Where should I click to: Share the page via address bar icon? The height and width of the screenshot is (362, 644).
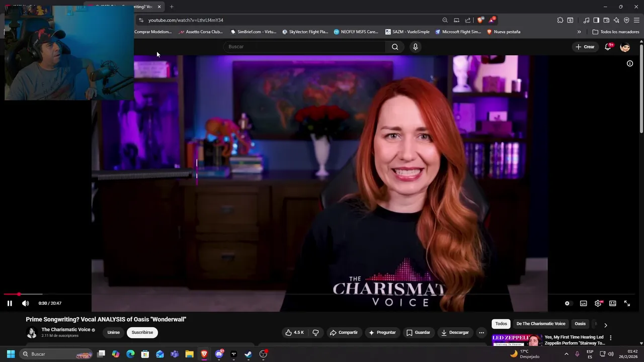[x=468, y=20]
